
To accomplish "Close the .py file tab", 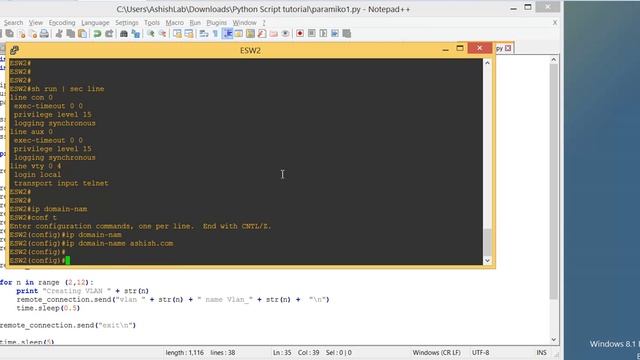I will [508, 48].
